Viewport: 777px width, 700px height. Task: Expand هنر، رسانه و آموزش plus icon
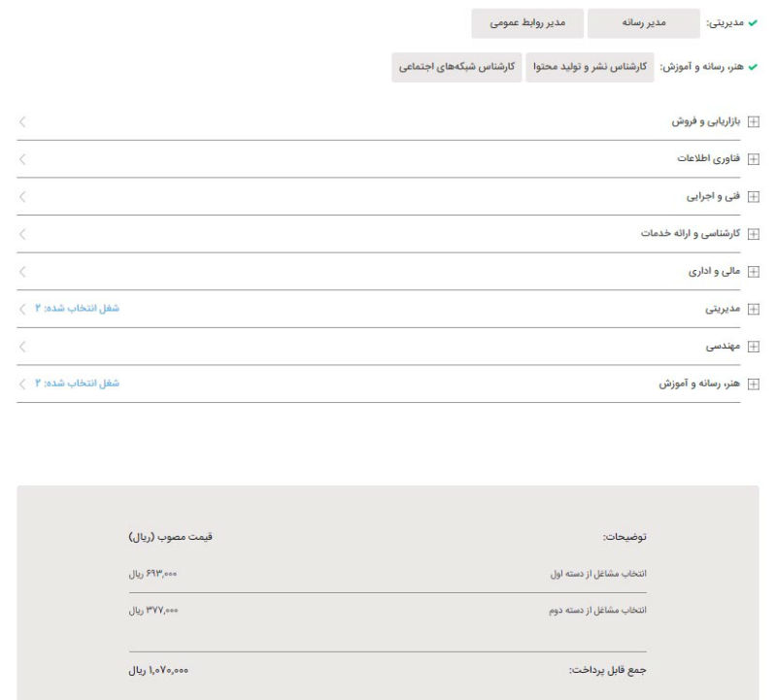[x=754, y=383]
